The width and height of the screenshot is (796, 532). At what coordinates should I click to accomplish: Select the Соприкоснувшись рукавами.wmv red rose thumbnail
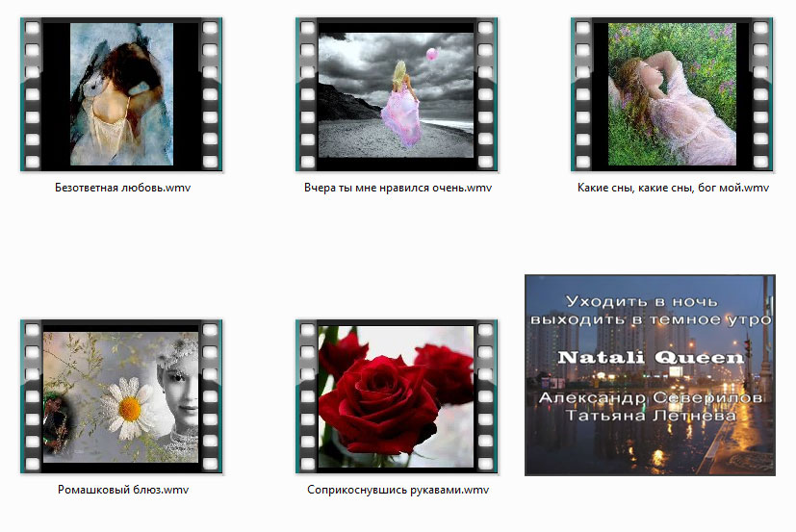(x=397, y=396)
